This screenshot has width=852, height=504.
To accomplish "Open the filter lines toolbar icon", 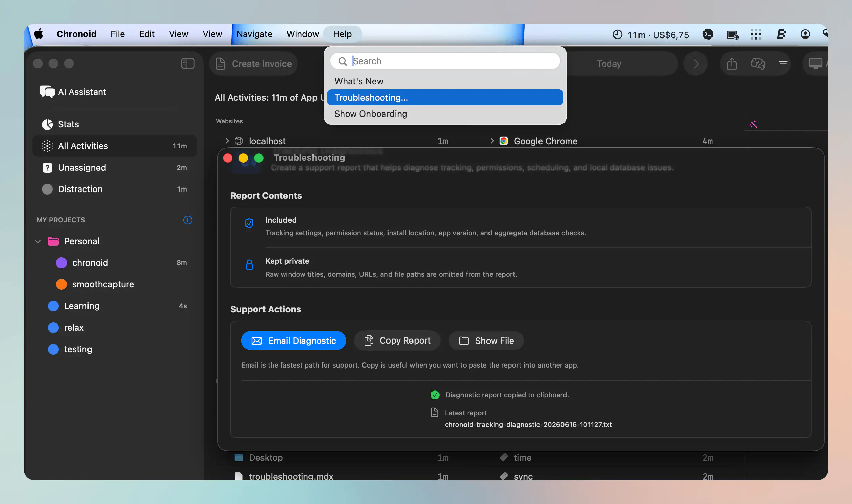I will [783, 64].
